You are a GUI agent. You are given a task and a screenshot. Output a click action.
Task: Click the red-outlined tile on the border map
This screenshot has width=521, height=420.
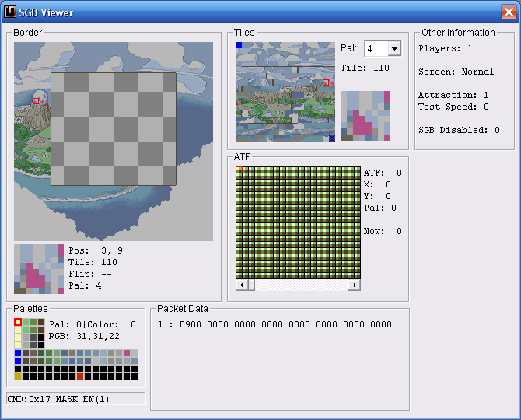coord(36,100)
